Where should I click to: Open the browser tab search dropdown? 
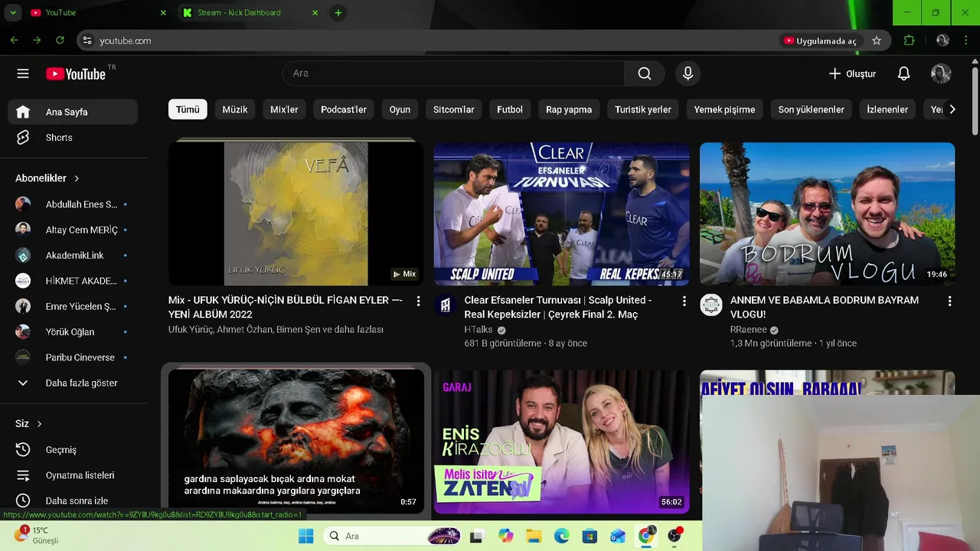[13, 13]
